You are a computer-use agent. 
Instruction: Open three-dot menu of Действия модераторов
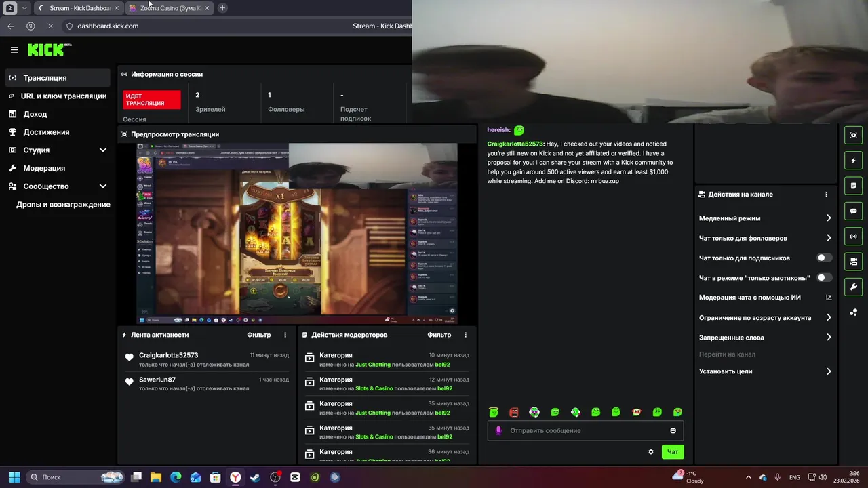click(x=465, y=335)
